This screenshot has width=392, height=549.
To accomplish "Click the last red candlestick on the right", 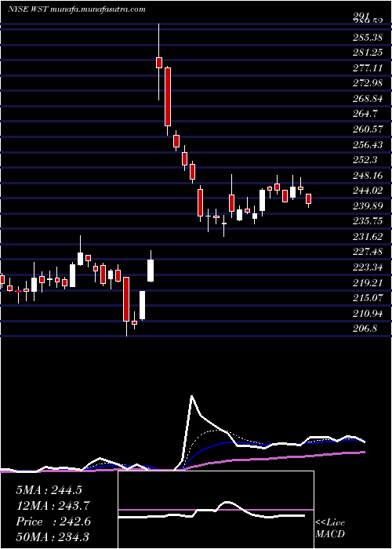I will pos(308,199).
